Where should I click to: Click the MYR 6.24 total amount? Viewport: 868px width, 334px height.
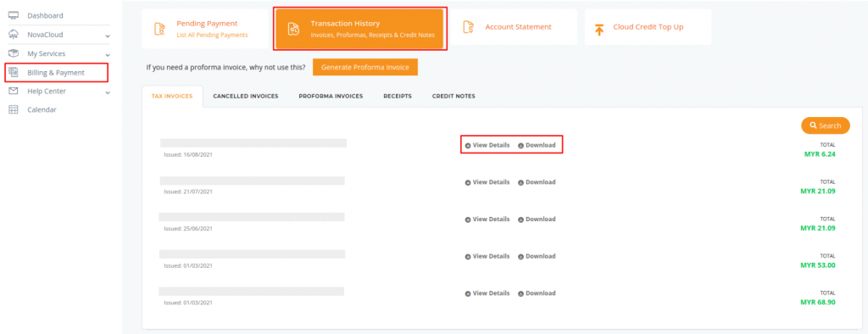[820, 154]
